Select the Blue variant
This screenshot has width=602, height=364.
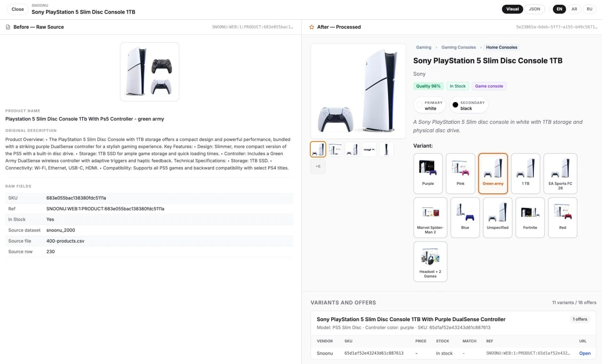pos(465,218)
